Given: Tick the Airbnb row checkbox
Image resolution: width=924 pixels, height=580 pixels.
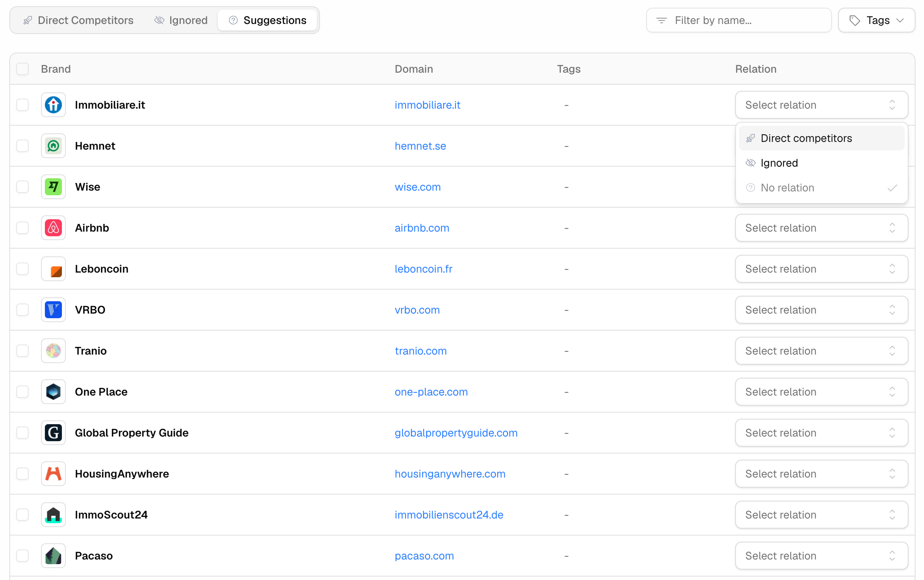Looking at the screenshot, I should [x=22, y=228].
